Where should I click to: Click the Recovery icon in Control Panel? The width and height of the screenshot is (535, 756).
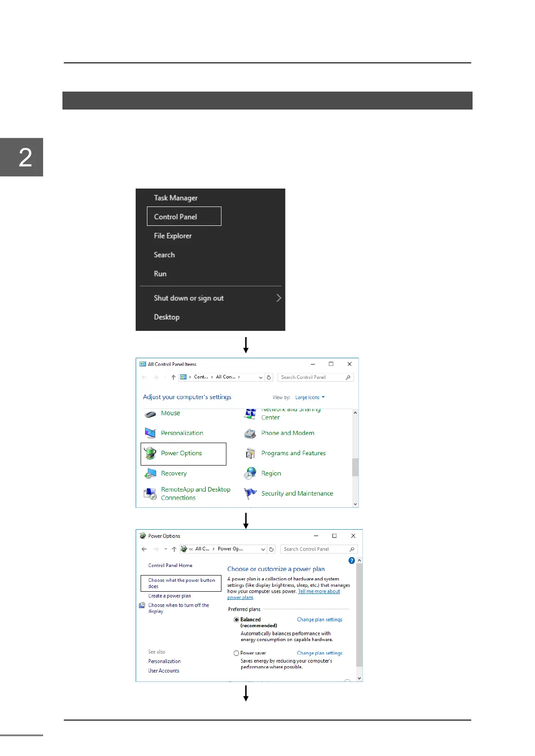[150, 474]
